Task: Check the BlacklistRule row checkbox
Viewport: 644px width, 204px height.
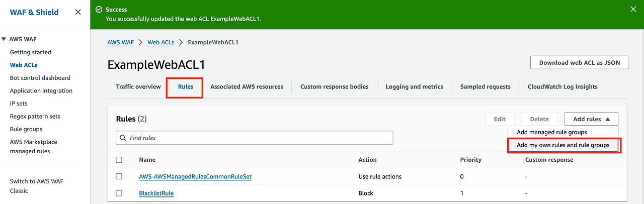Action: 119,193
